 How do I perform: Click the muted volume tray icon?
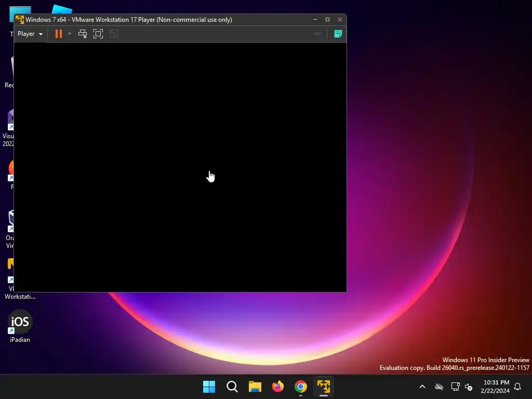[x=469, y=387]
